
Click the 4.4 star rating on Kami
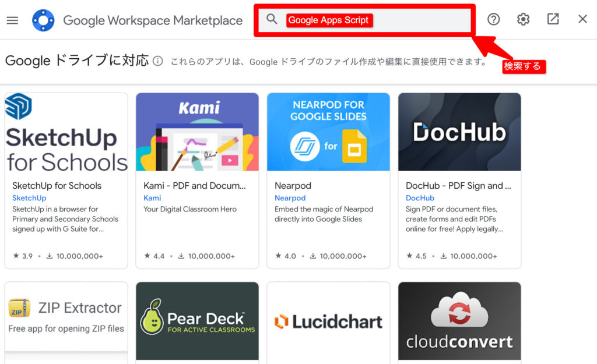point(154,256)
